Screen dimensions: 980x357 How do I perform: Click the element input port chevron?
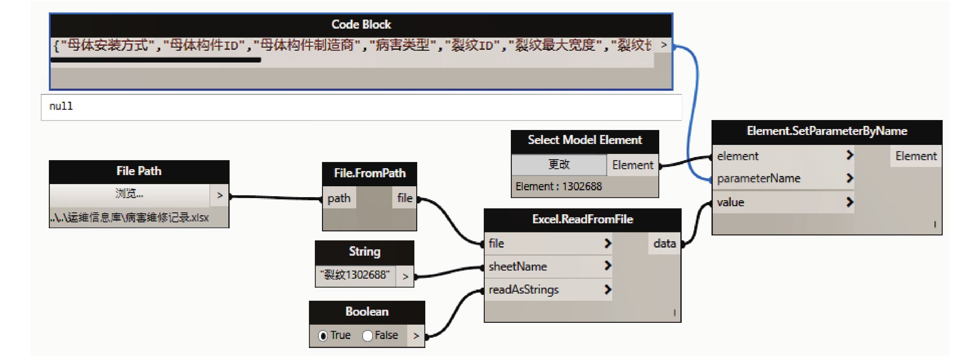(850, 155)
